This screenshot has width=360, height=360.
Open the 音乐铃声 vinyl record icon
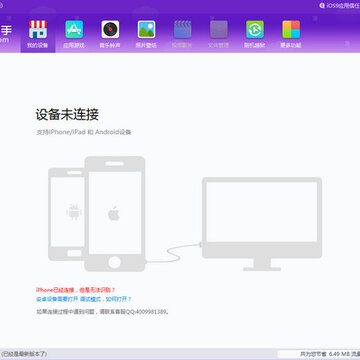110,29
